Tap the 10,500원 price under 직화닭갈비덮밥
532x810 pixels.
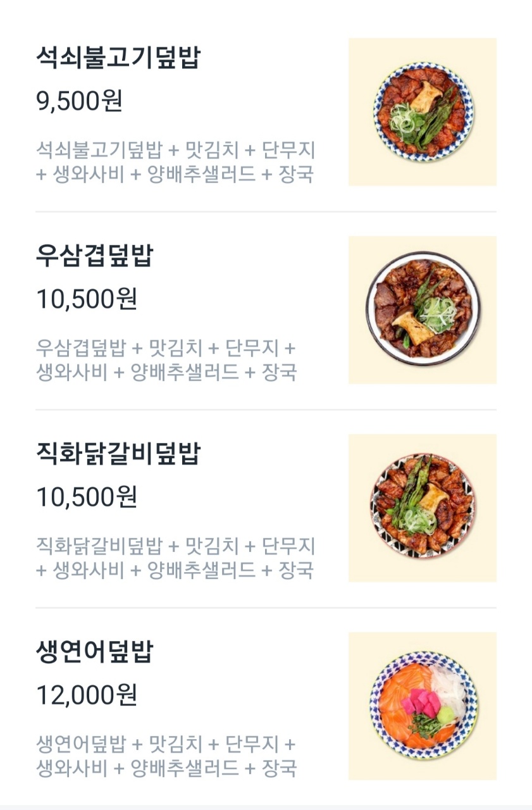point(87,497)
